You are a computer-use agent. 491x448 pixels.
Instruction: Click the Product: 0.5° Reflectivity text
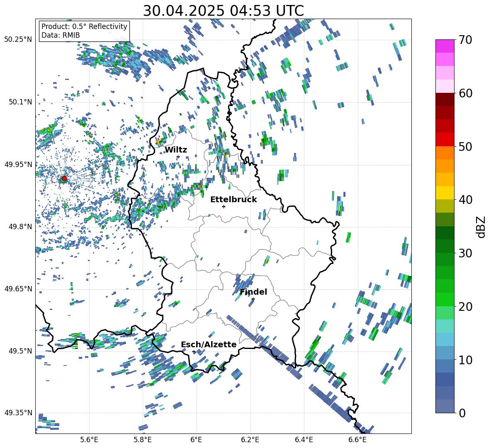point(84,26)
